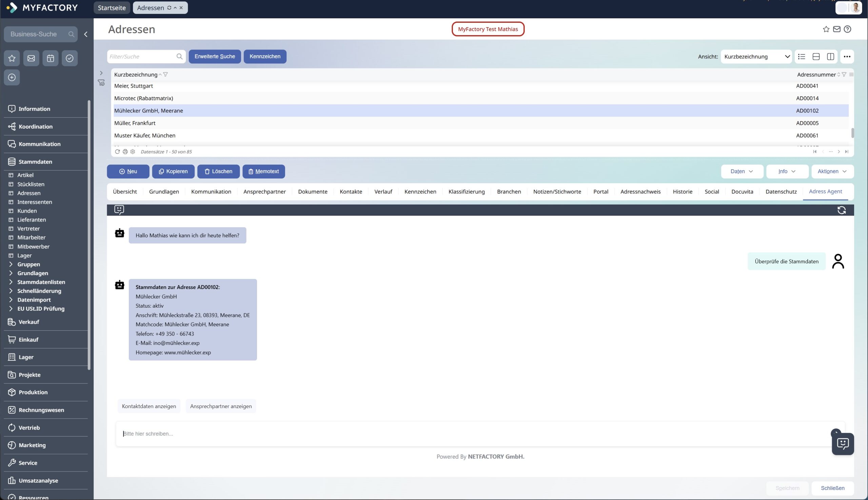Switch to list view layout icon

pyautogui.click(x=802, y=57)
